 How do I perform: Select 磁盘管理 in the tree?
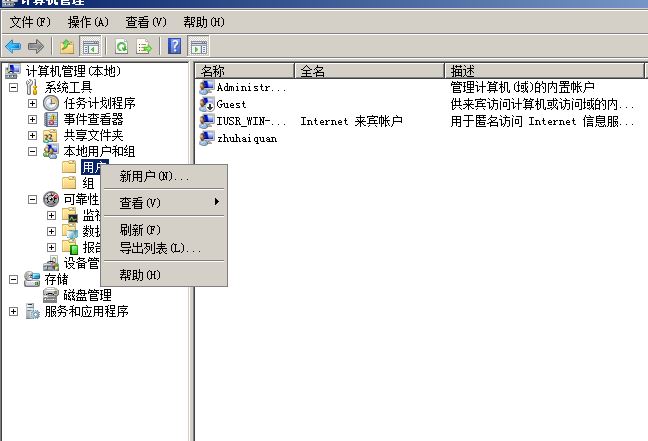point(87,295)
